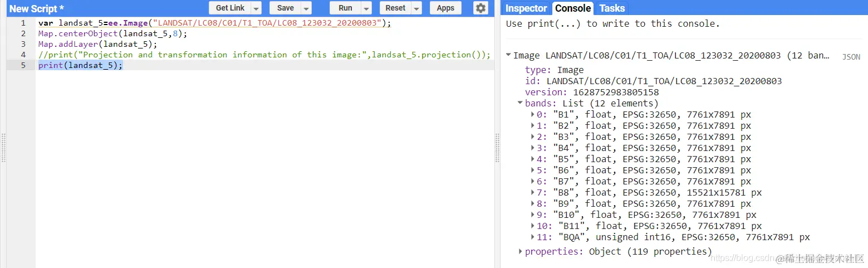Screen dimensions: 868x268
Task: Switch to the Tasks tab
Action: (x=612, y=8)
